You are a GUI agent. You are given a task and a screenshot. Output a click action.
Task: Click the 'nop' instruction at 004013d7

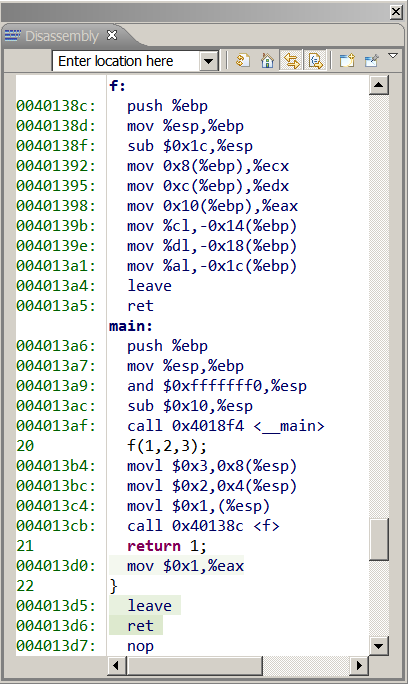click(x=140, y=646)
